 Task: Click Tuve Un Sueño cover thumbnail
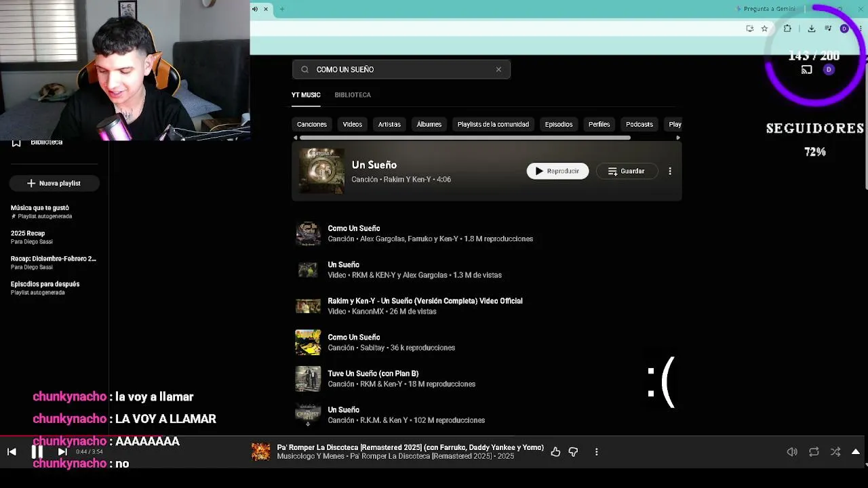pos(308,379)
